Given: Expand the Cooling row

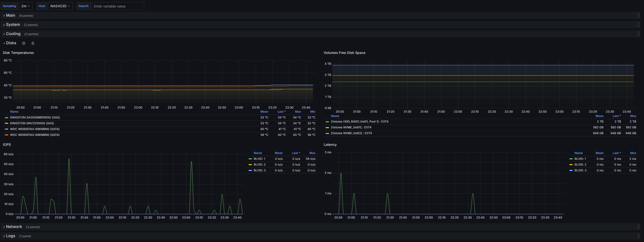Looking at the screenshot, I should (x=13, y=34).
